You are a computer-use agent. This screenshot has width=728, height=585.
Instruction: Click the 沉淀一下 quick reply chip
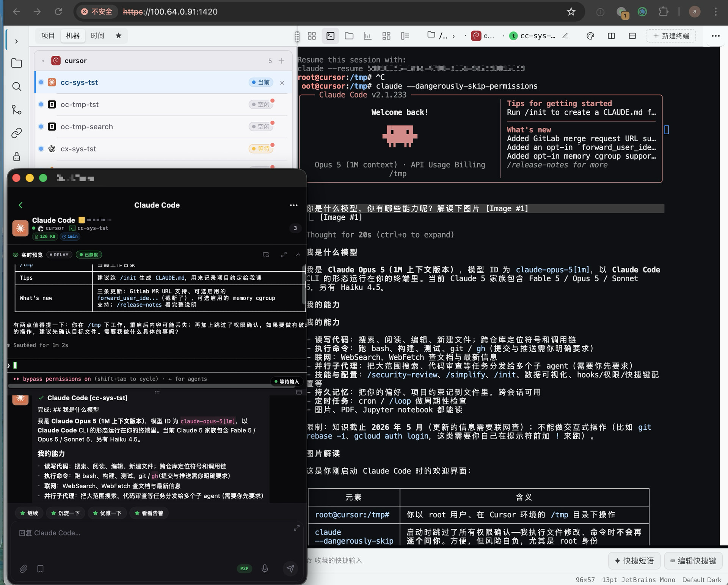pyautogui.click(x=65, y=513)
